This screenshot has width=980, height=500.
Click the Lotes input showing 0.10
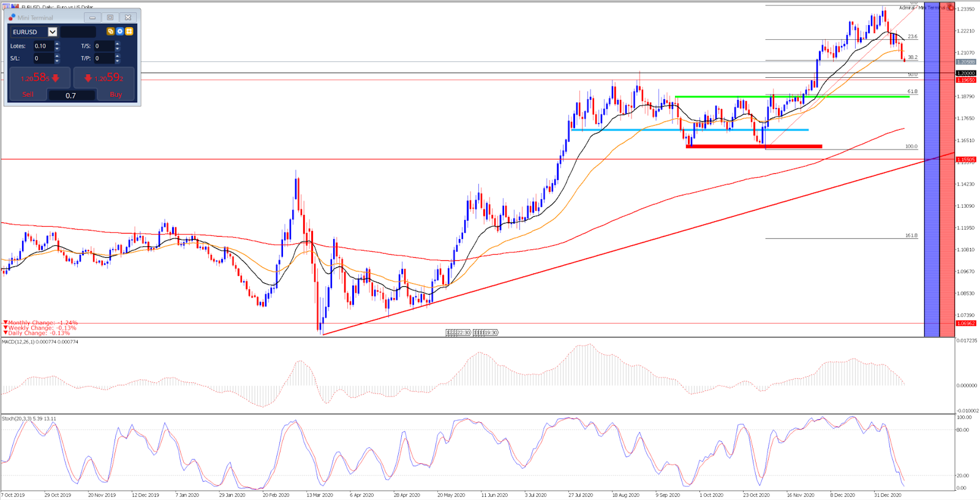pos(43,46)
